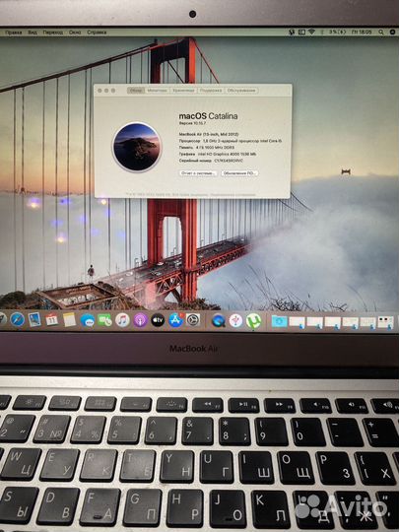Switch to the Мониторы tab

pyautogui.click(x=157, y=91)
